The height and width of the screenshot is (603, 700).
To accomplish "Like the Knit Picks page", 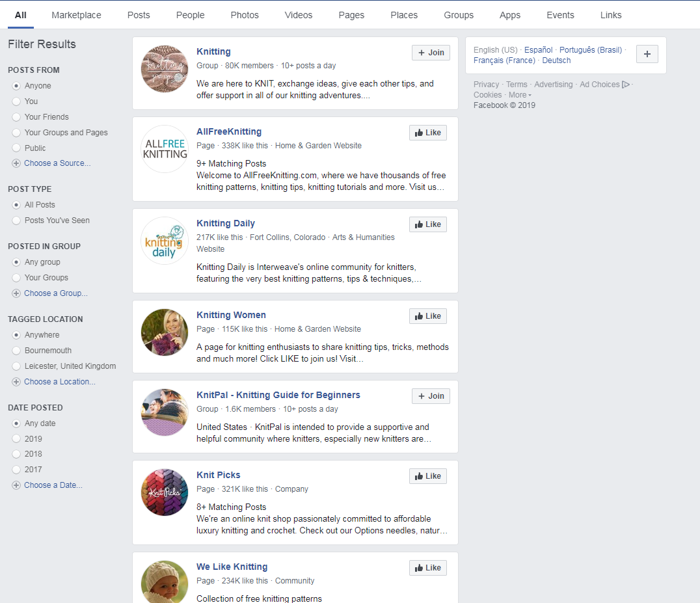I will tap(427, 476).
